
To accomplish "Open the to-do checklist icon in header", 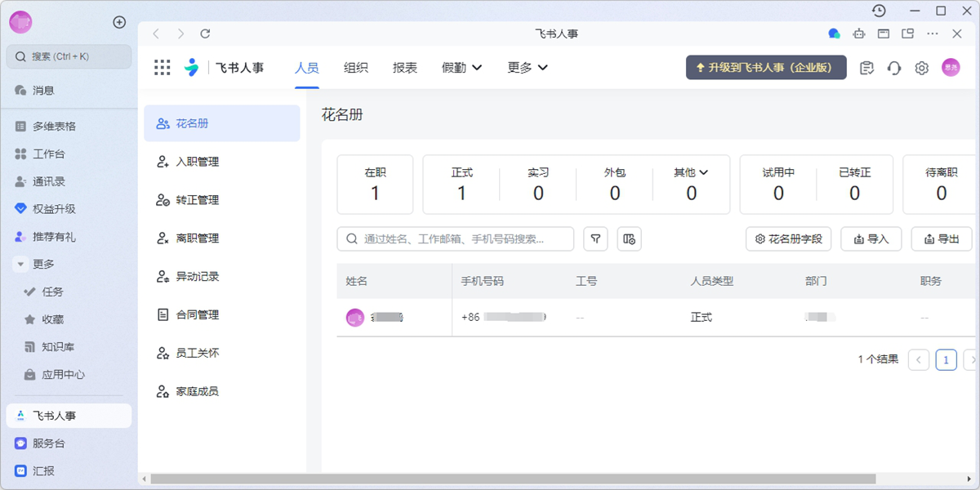I will pos(866,68).
